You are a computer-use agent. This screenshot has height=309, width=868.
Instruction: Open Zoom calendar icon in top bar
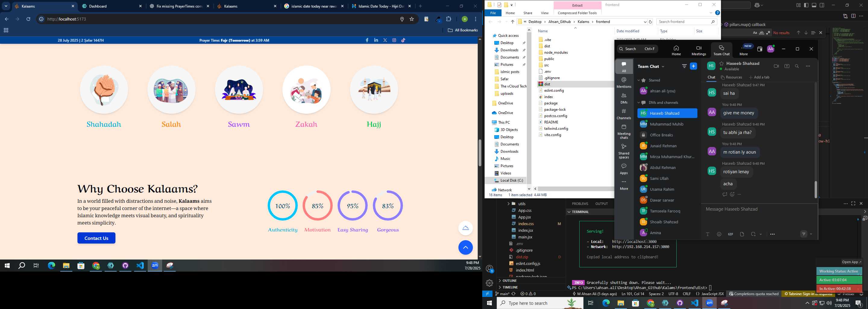click(759, 49)
